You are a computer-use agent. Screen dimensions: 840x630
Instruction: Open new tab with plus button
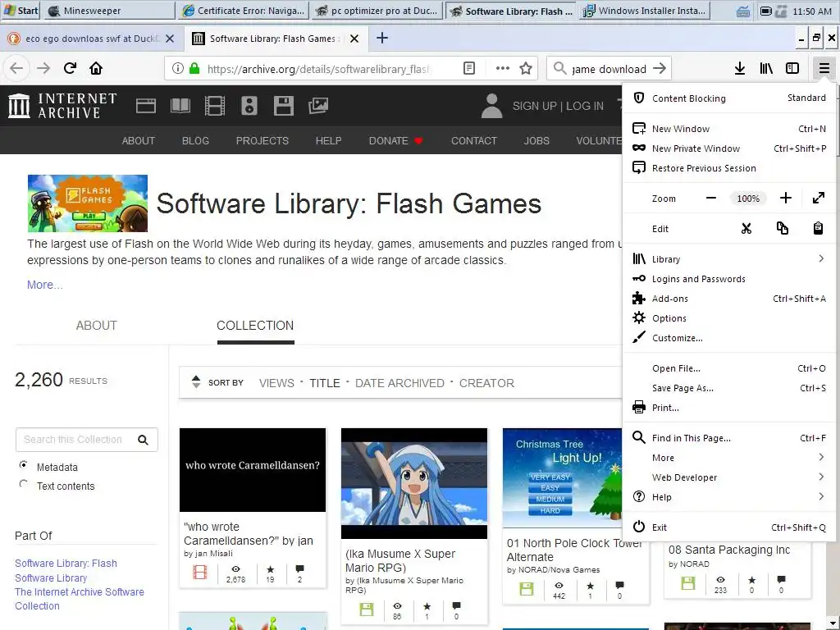(382, 38)
